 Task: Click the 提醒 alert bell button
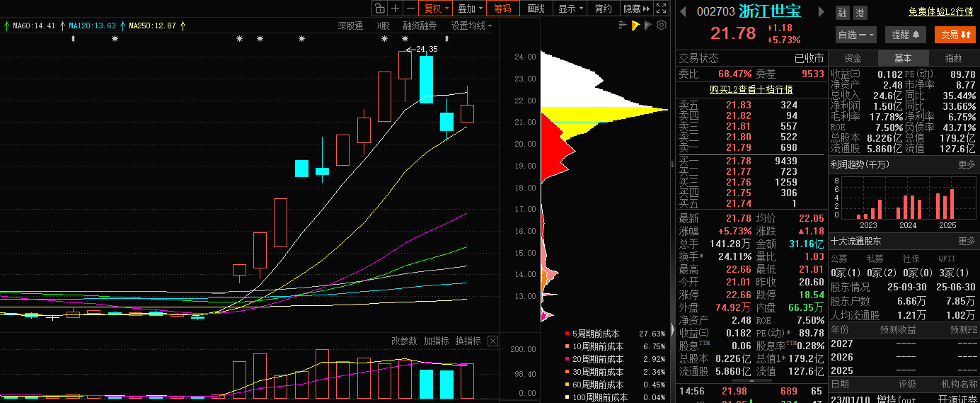point(904,35)
